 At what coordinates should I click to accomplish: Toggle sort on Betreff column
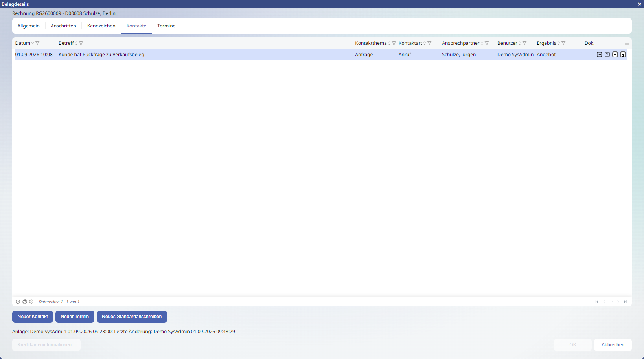76,43
